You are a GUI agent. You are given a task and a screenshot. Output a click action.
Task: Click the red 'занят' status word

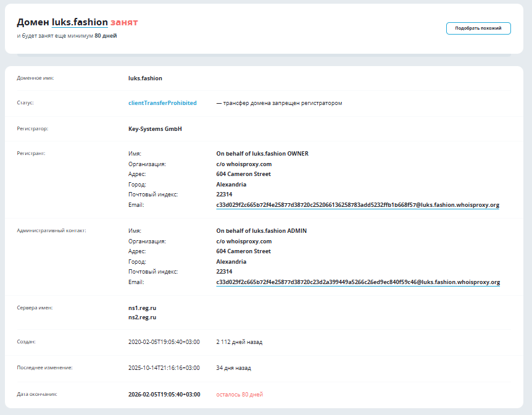coord(124,22)
